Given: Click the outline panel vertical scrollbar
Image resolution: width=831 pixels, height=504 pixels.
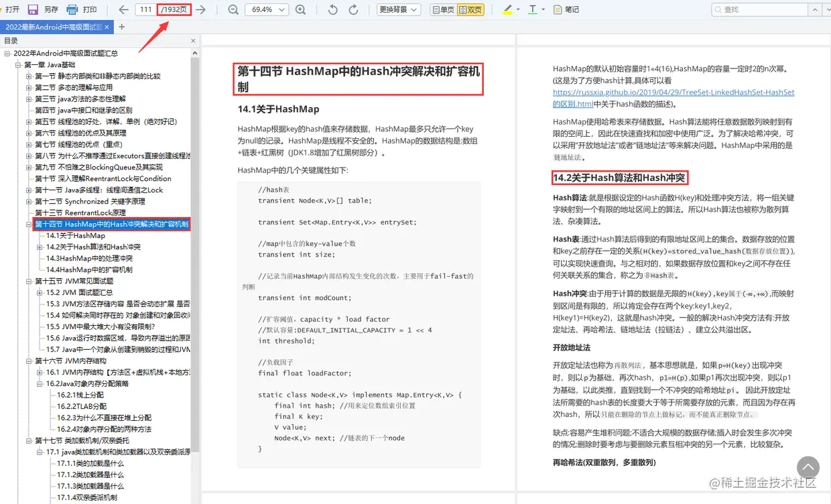Looking at the screenshot, I should click(x=195, y=255).
